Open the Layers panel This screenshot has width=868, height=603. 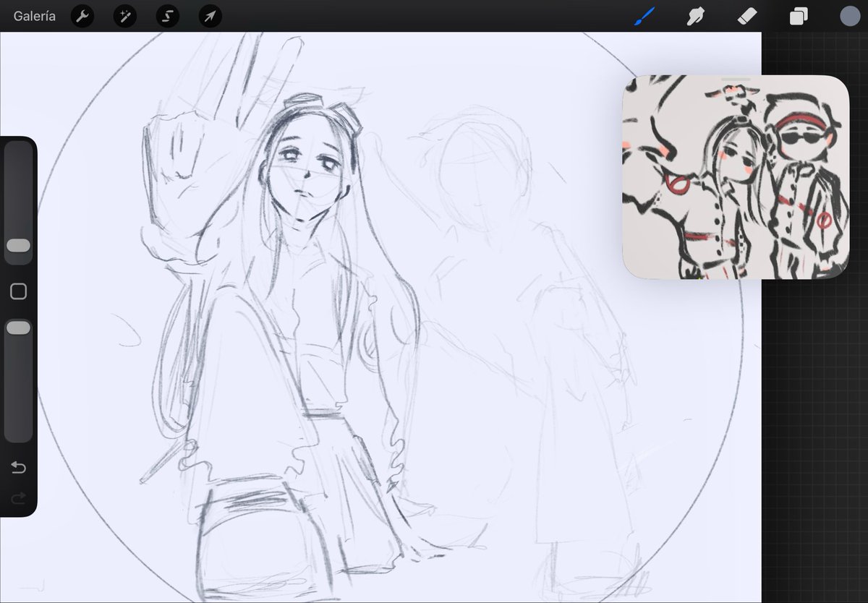pos(799,17)
